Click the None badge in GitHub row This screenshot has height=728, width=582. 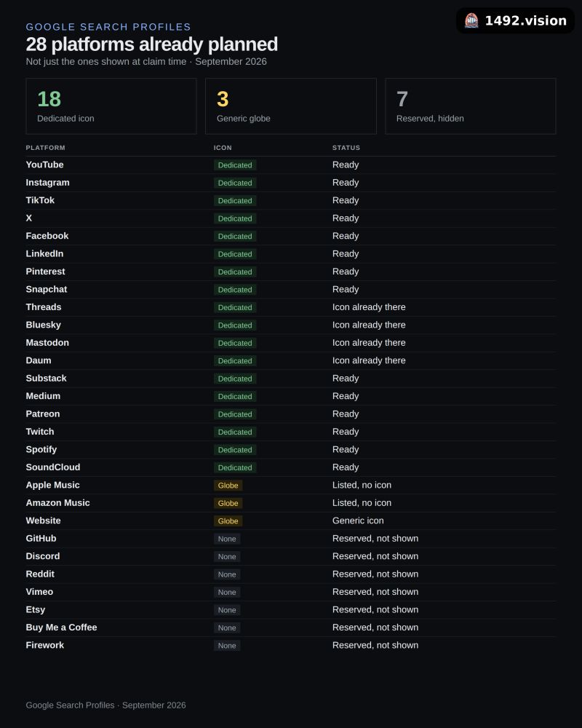tap(227, 539)
